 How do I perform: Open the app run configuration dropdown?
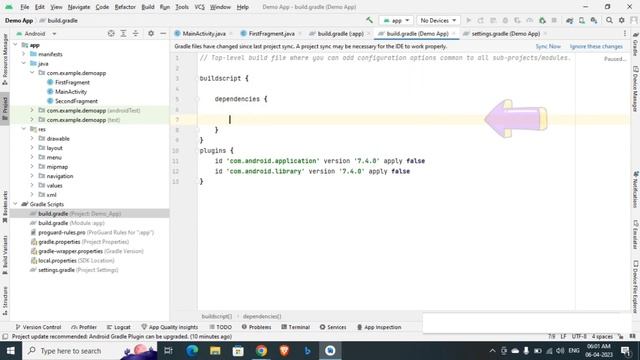click(396, 20)
